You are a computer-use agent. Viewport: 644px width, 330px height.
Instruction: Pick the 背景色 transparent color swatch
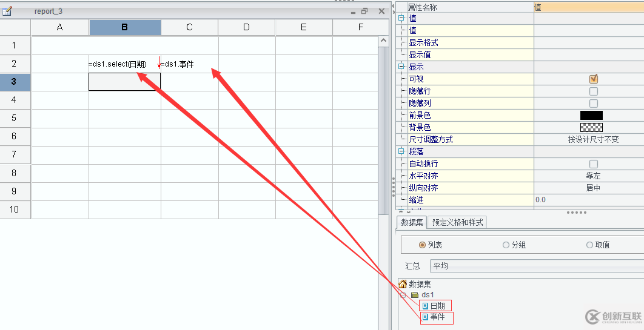591,128
